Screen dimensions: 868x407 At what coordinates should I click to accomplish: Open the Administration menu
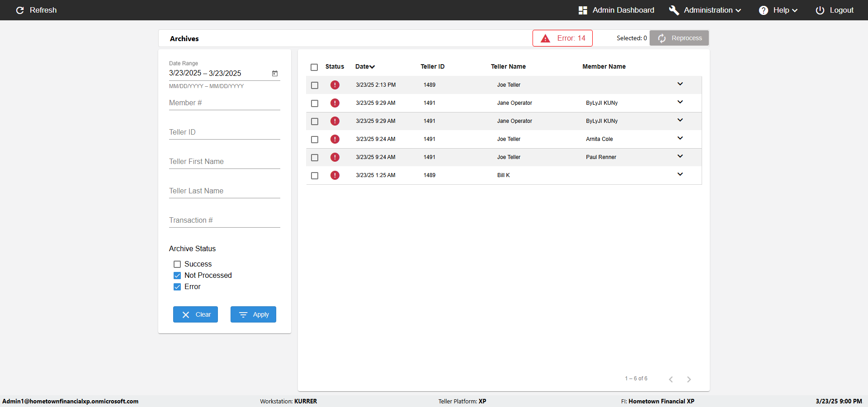point(705,10)
